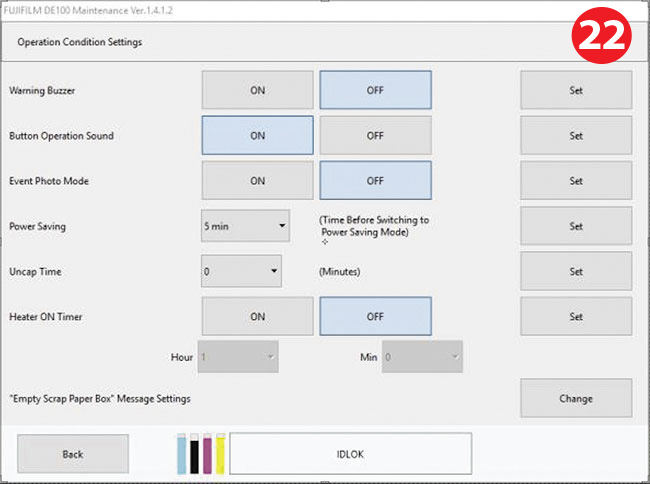Turn Warning Buzzer OFF
Viewport: 650px width, 484px height.
click(x=375, y=90)
